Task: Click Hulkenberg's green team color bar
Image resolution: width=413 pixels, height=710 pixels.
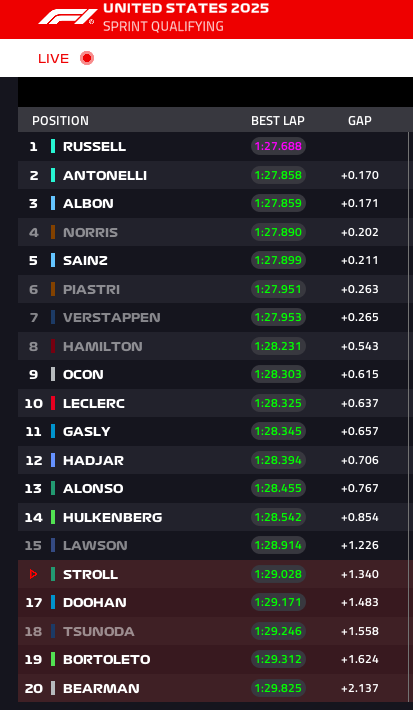Action: click(x=53, y=517)
